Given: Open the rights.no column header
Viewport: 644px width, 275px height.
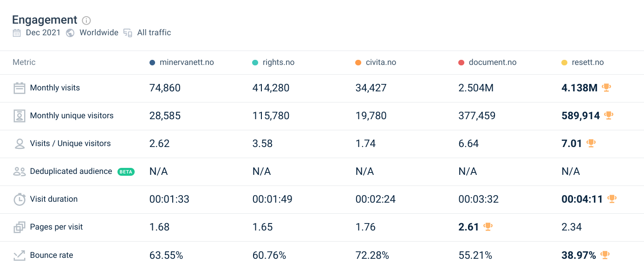Looking at the screenshot, I should (278, 62).
